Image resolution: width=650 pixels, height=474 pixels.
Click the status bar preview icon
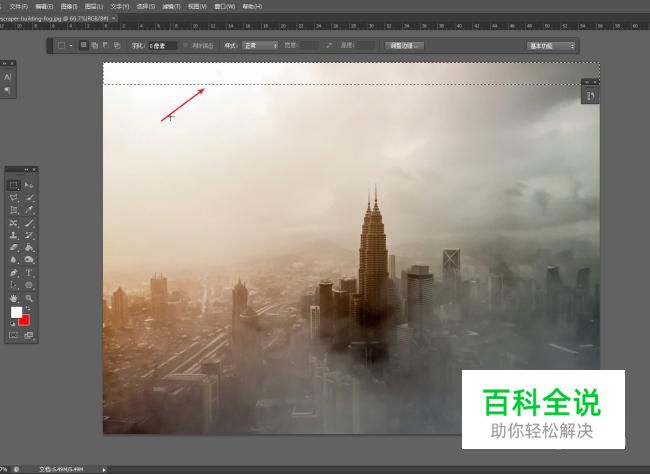click(17, 469)
